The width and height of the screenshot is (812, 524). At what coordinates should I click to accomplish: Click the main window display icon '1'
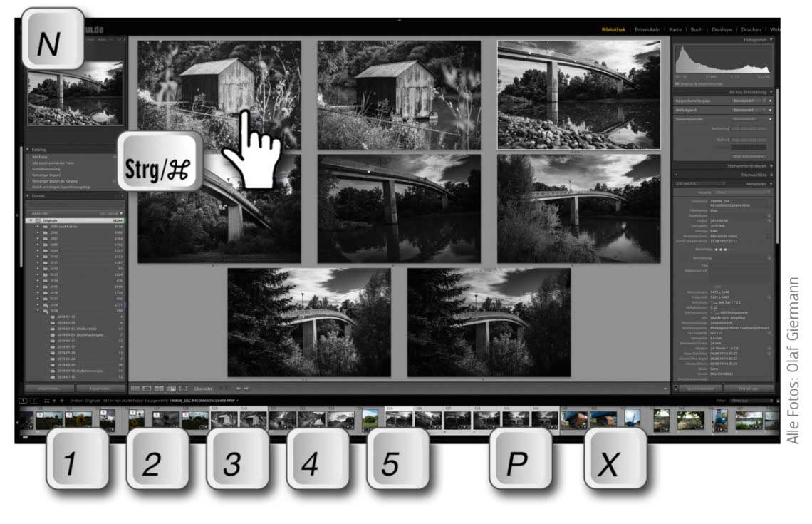click(x=23, y=401)
